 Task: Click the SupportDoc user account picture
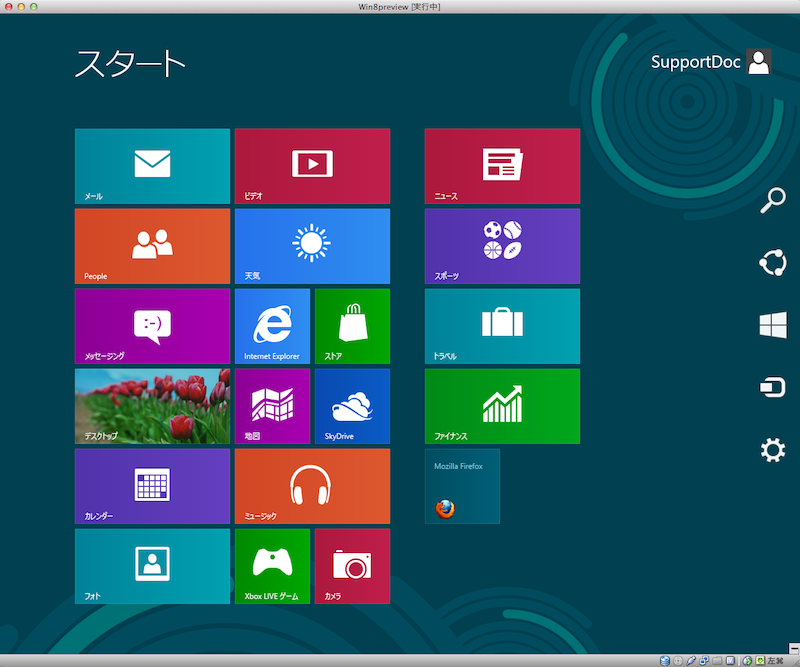tap(759, 62)
